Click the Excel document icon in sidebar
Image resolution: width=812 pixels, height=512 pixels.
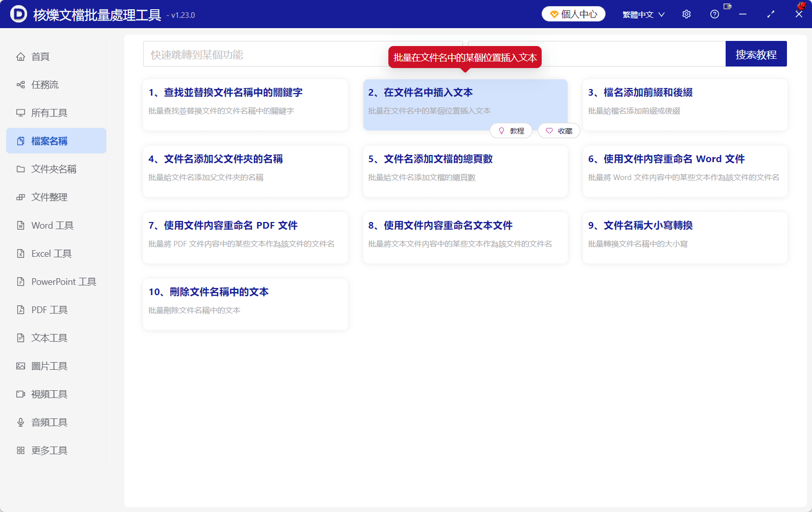(20, 254)
